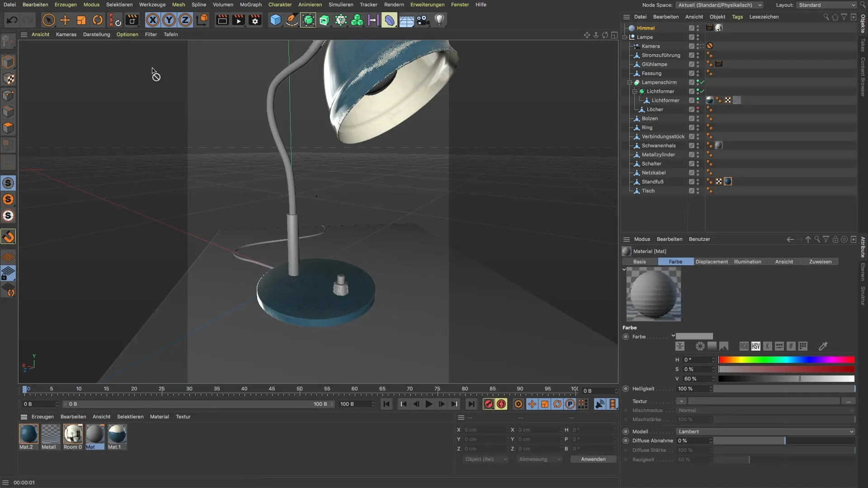Collapse the Lichtformer group
Viewport: 868px width, 488px height.
point(634,91)
